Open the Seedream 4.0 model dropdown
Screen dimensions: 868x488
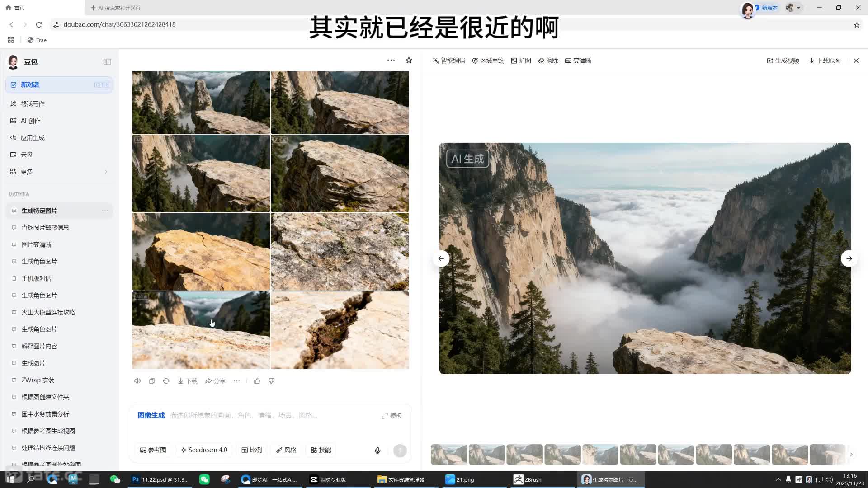pyautogui.click(x=204, y=450)
